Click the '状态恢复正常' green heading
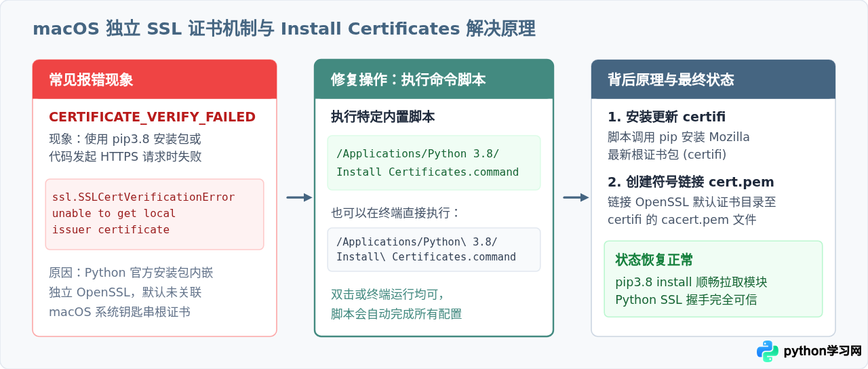Viewport: 868px width, 369px height. (x=654, y=260)
